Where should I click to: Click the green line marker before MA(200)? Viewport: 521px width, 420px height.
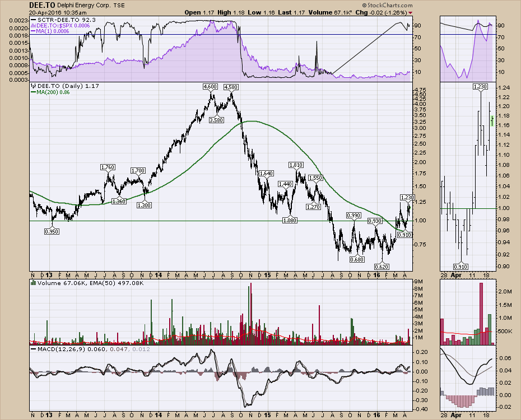34,92
